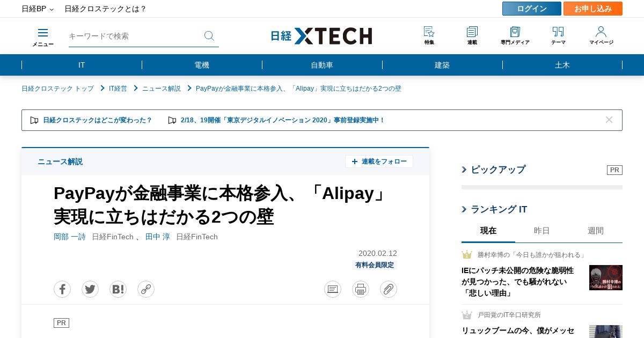644x338 pixels.
Task: Open 東京デジタルイノベーション 2020 notice link
Action: click(x=282, y=120)
